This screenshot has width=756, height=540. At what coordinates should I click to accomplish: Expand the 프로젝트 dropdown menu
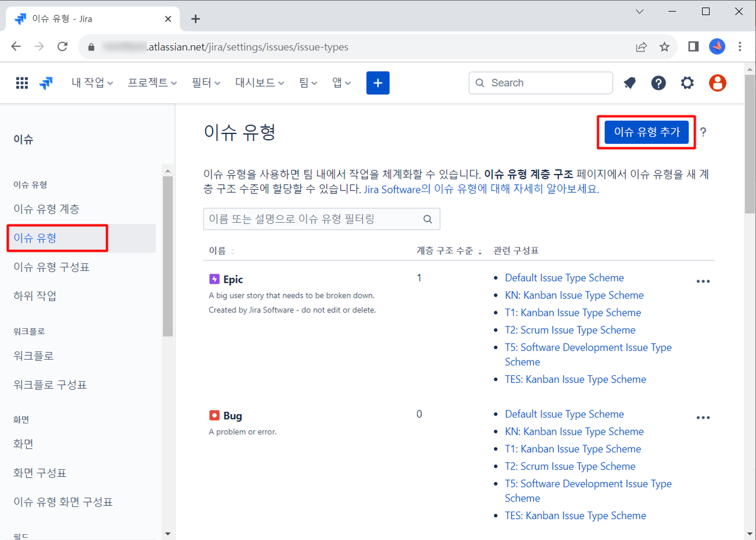point(152,83)
